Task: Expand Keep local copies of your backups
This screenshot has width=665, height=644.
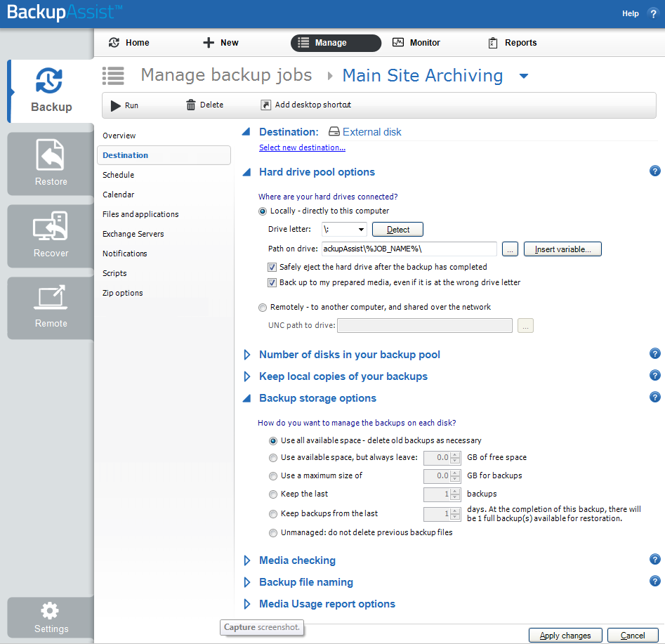Action: click(x=247, y=376)
